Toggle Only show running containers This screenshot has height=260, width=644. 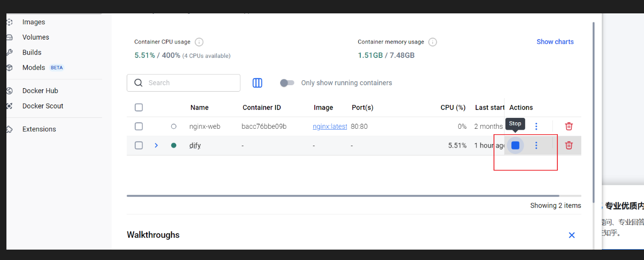pos(287,83)
